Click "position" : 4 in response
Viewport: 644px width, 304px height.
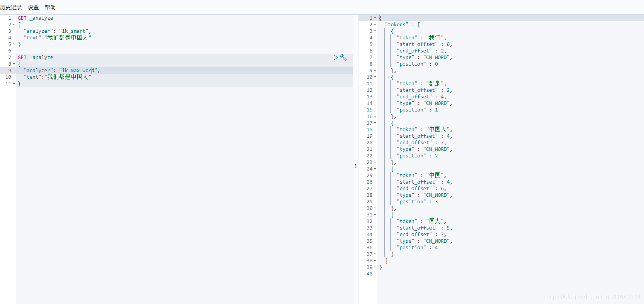coord(418,248)
